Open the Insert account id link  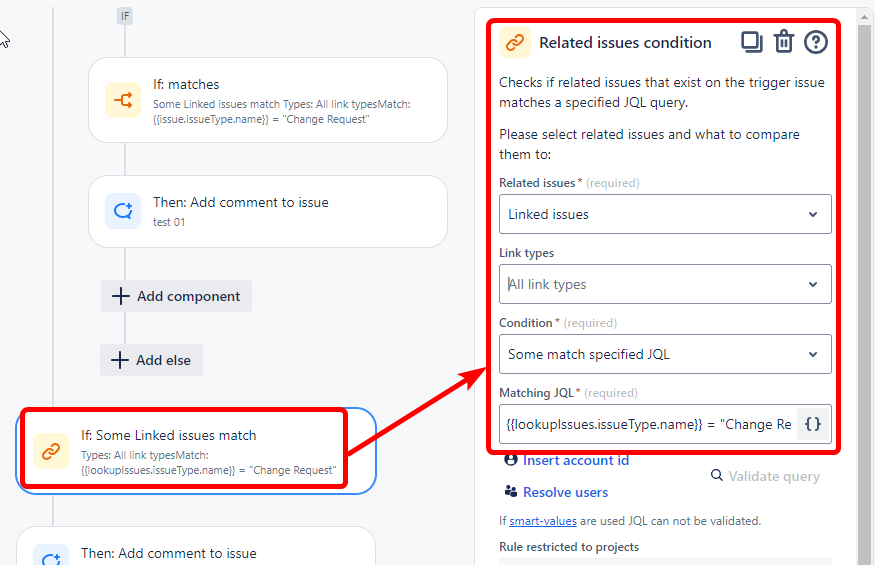tap(576, 461)
